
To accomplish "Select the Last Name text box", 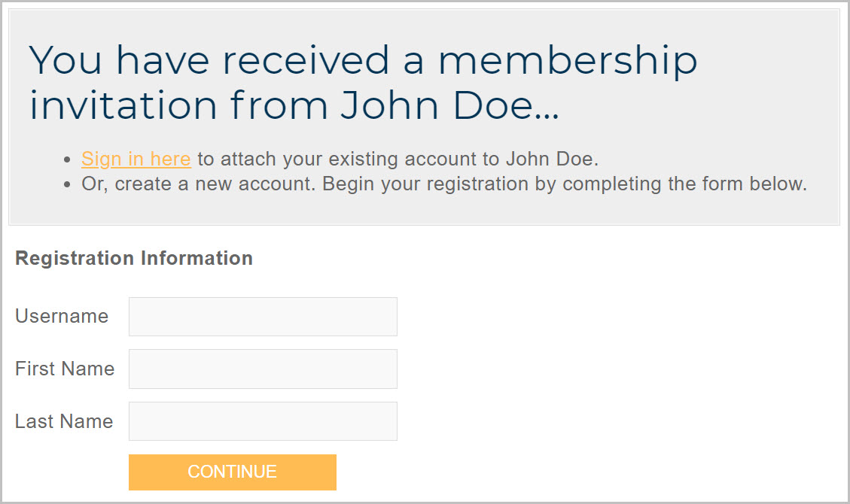I will click(x=263, y=421).
